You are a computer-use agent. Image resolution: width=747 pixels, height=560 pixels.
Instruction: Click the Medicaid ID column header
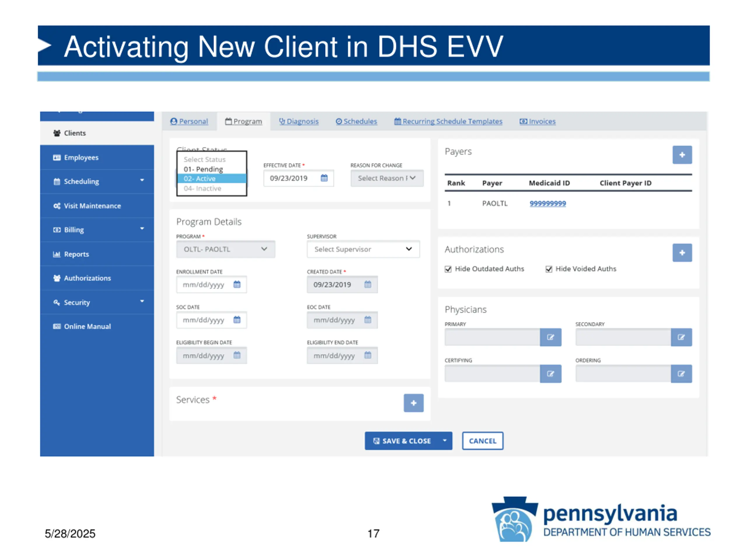pyautogui.click(x=549, y=183)
